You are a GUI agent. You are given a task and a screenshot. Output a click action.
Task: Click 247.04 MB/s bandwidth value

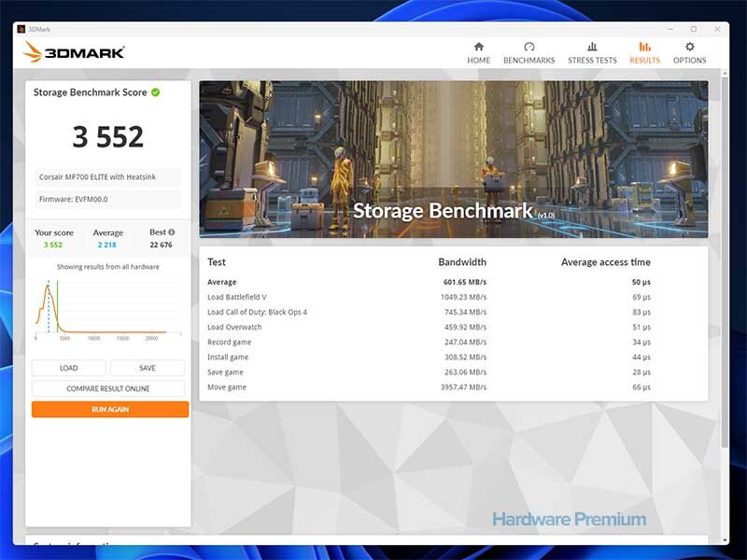(465, 342)
